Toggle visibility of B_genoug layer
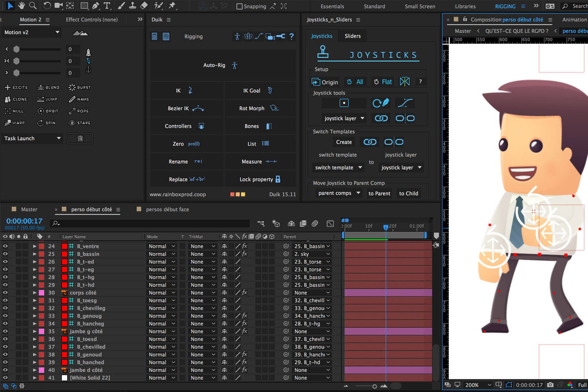Image resolution: width=588 pixels, height=392 pixels. tap(5, 316)
